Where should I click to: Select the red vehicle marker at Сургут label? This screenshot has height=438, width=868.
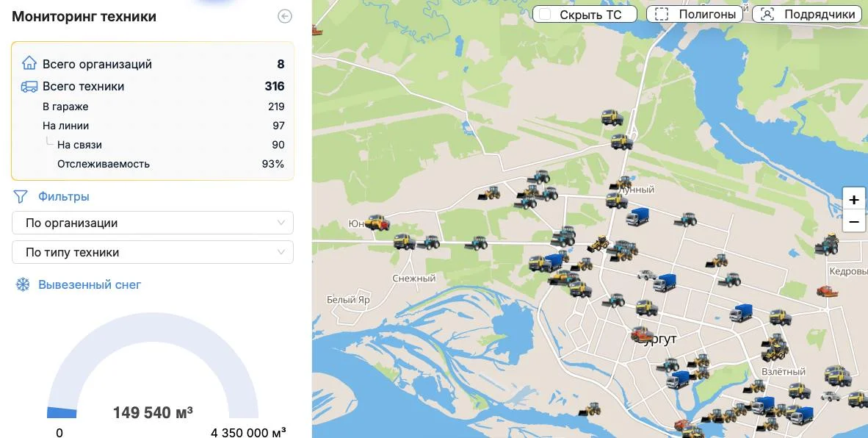[643, 334]
